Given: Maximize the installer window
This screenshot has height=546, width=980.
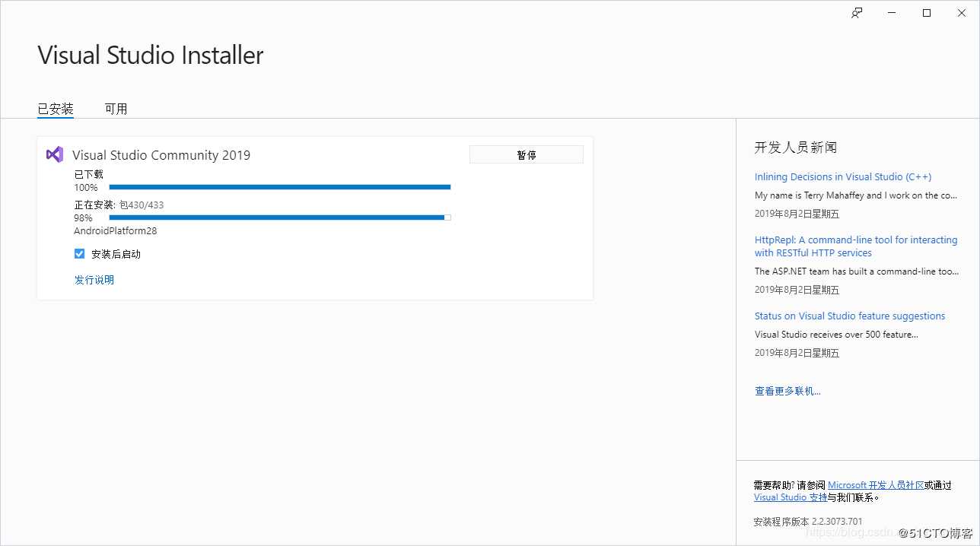Looking at the screenshot, I should pyautogui.click(x=927, y=13).
